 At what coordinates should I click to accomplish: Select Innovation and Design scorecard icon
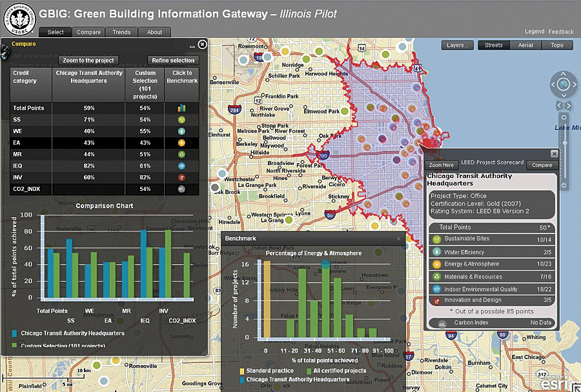point(437,301)
